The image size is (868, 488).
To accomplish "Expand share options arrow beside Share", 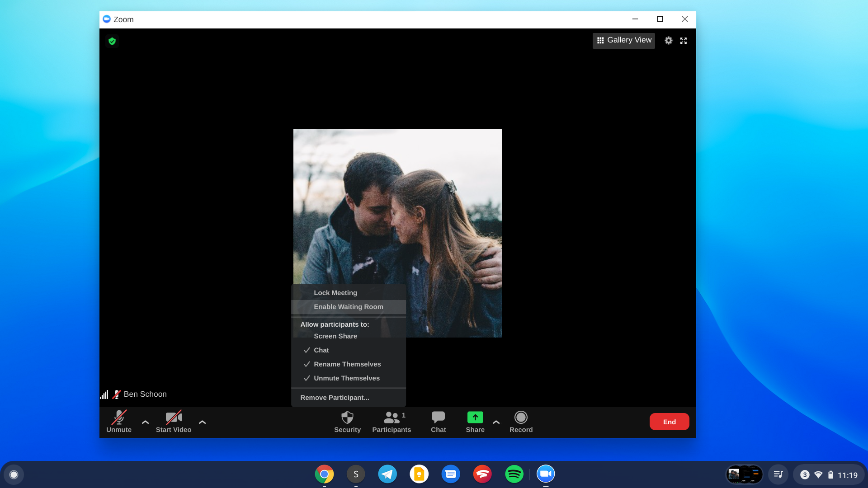I will pos(496,422).
